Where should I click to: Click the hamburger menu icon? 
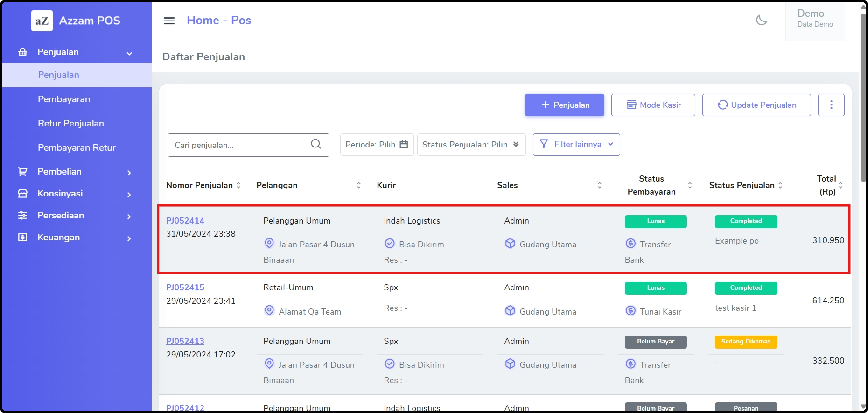169,21
